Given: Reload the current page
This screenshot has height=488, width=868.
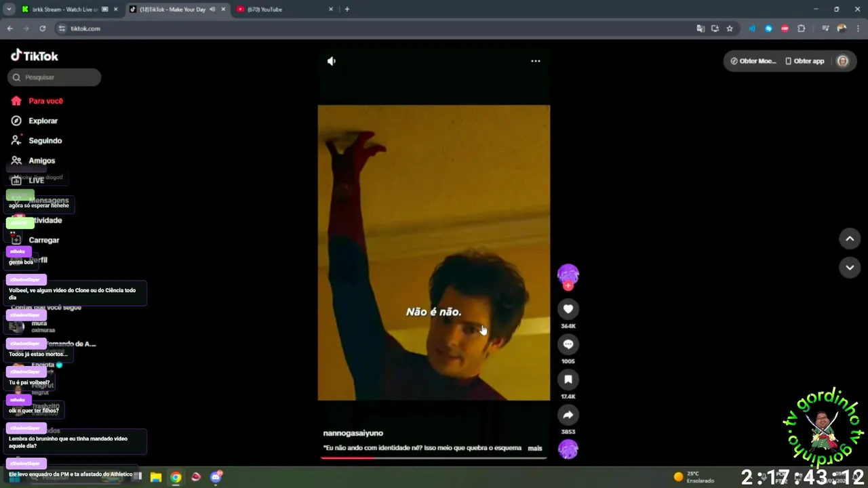Looking at the screenshot, I should tap(42, 28).
